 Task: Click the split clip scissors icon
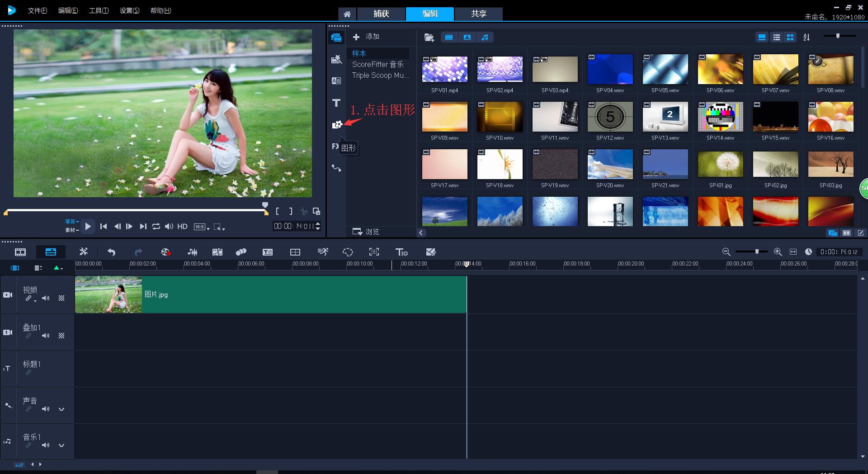pyautogui.click(x=304, y=211)
